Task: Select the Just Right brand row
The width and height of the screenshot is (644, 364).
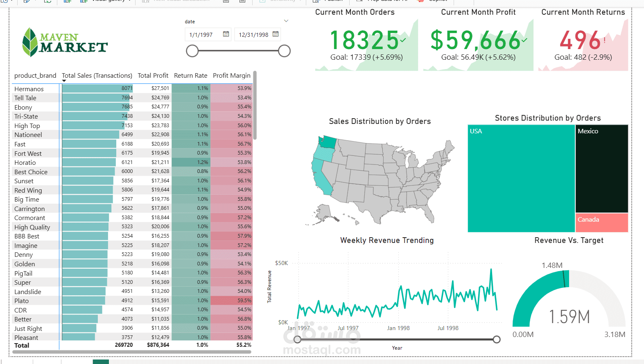Action: click(132, 328)
